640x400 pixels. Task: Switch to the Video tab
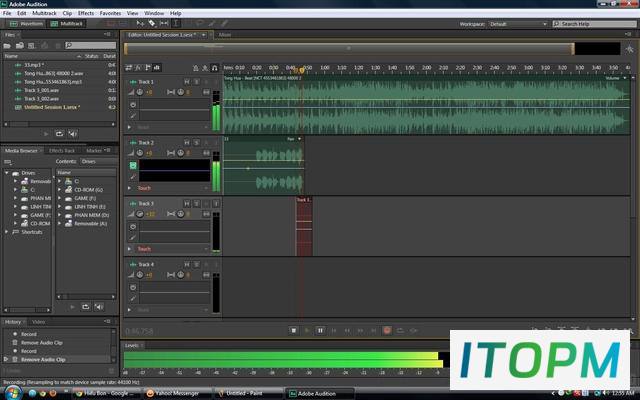pyautogui.click(x=38, y=322)
